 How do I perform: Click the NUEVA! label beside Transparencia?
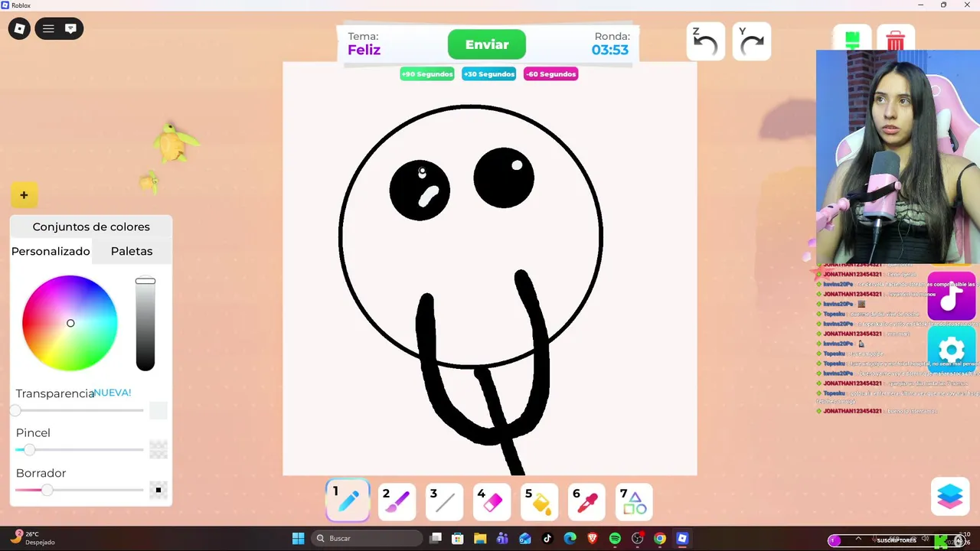click(x=113, y=393)
